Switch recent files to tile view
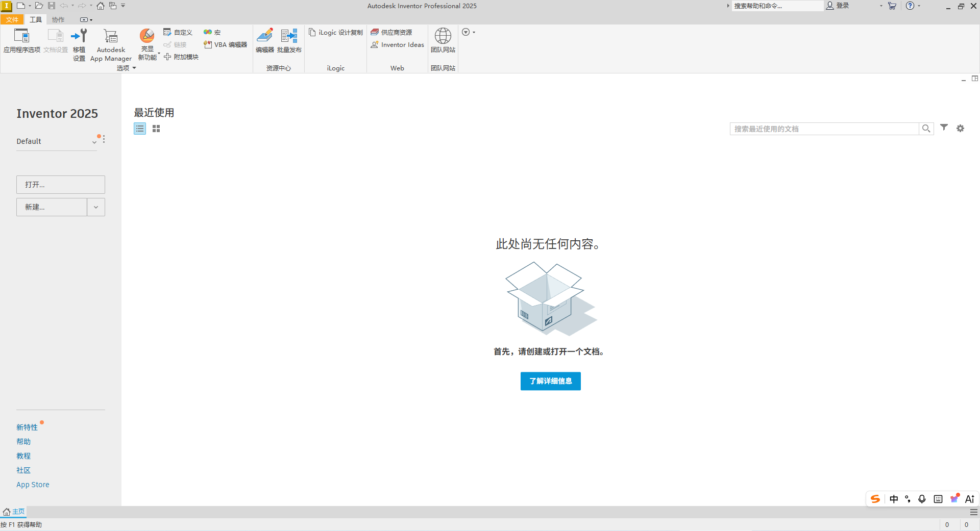This screenshot has height=531, width=980. (x=156, y=129)
